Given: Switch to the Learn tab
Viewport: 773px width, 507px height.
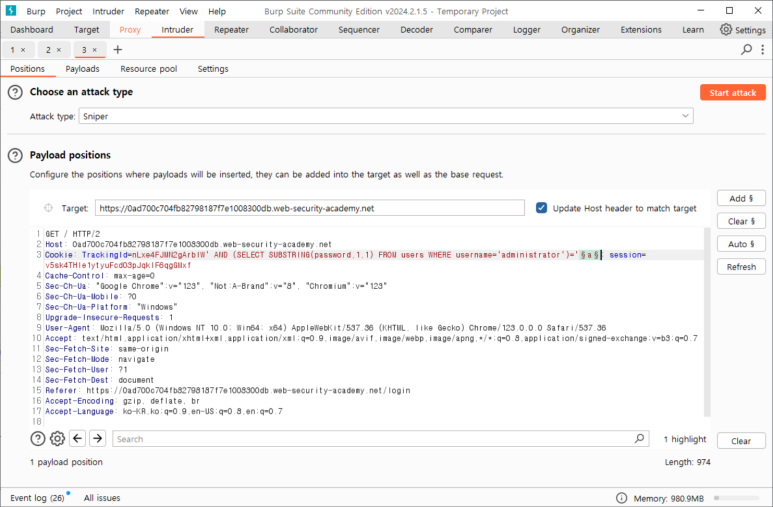Looking at the screenshot, I should coord(693,30).
